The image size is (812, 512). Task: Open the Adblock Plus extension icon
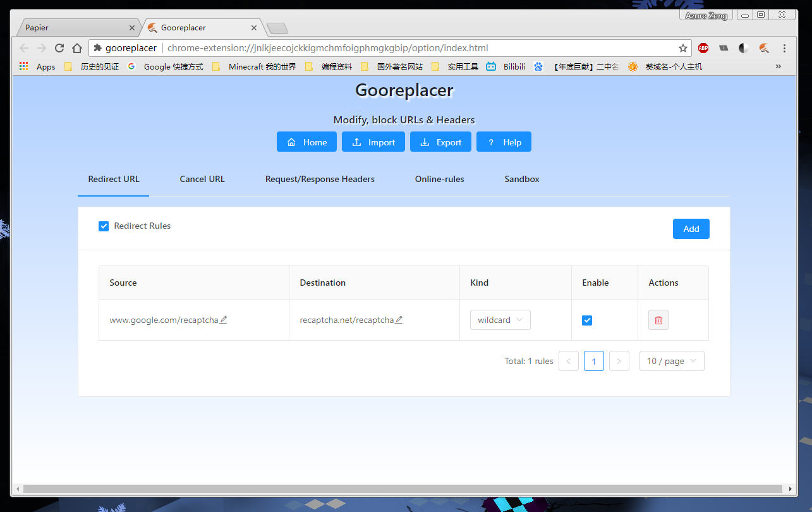click(703, 48)
